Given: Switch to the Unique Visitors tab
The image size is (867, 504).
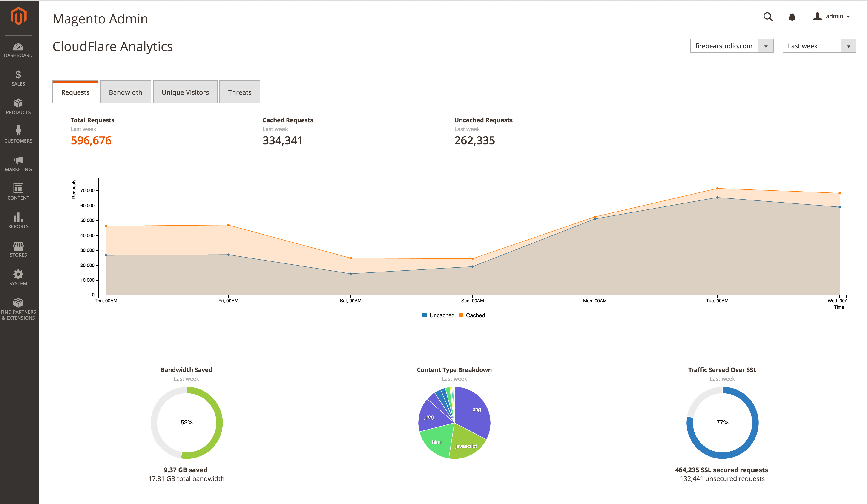Looking at the screenshot, I should (185, 92).
